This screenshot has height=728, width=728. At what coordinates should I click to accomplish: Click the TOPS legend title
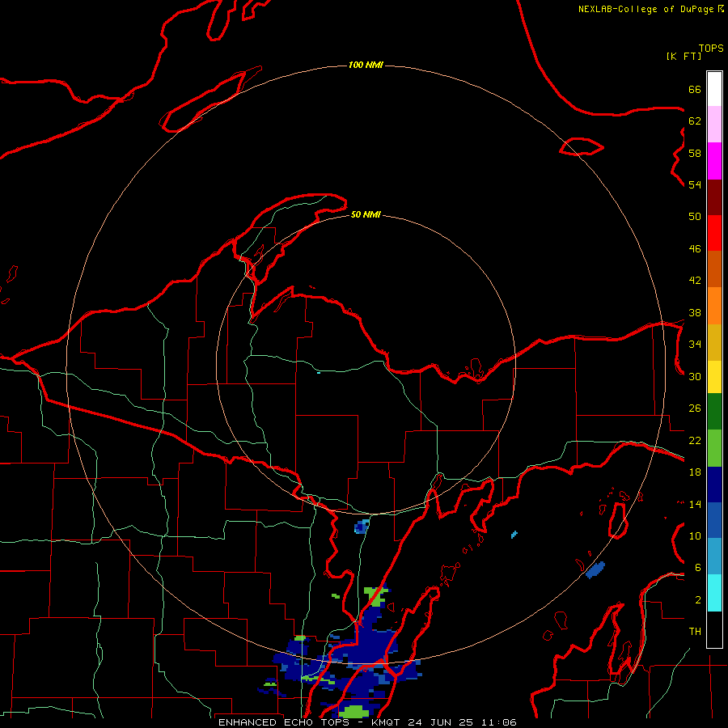(x=711, y=49)
